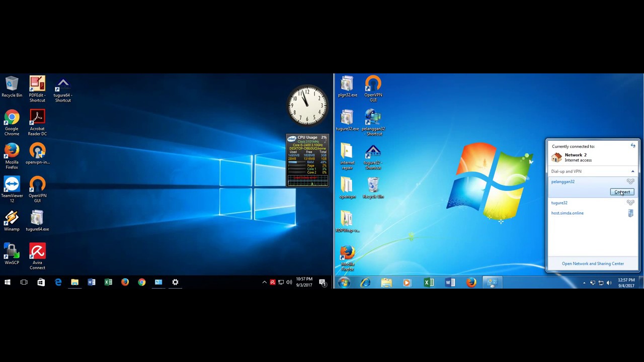Screen dimensions: 644x362
Task: Open File Explorer on Windows 10 taskbar
Action: tap(74, 282)
